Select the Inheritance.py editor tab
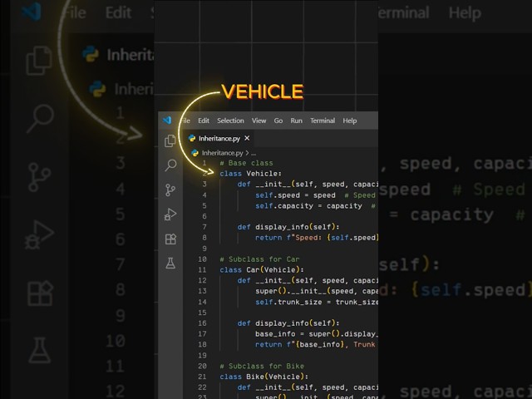The width and height of the screenshot is (532, 399). pyautogui.click(x=219, y=138)
